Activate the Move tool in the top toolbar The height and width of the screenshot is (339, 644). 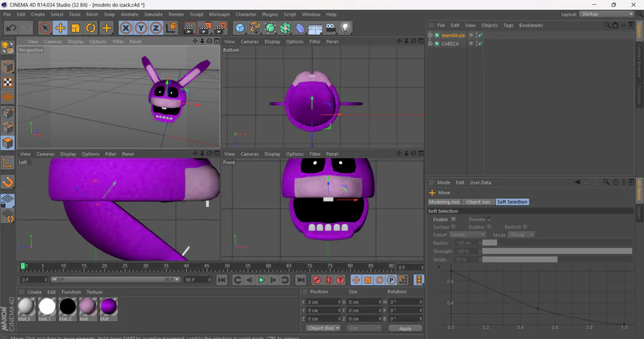pos(60,28)
